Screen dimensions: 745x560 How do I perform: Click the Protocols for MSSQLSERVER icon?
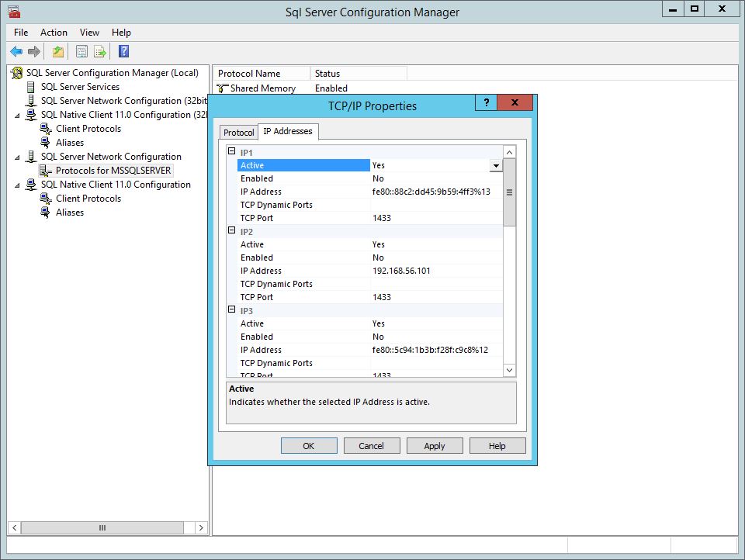point(46,171)
